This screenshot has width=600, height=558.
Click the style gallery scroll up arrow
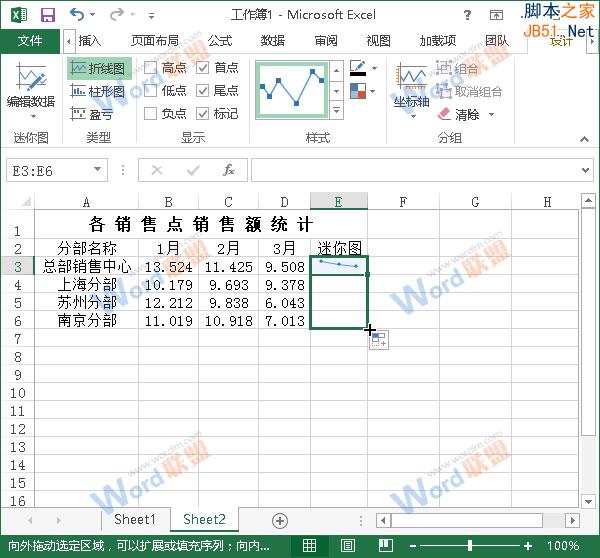(336, 71)
